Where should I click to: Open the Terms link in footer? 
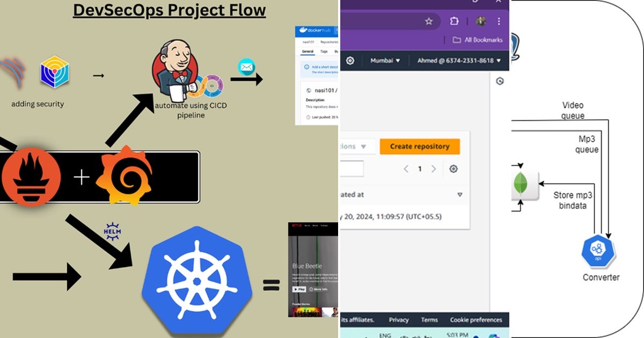coord(429,320)
